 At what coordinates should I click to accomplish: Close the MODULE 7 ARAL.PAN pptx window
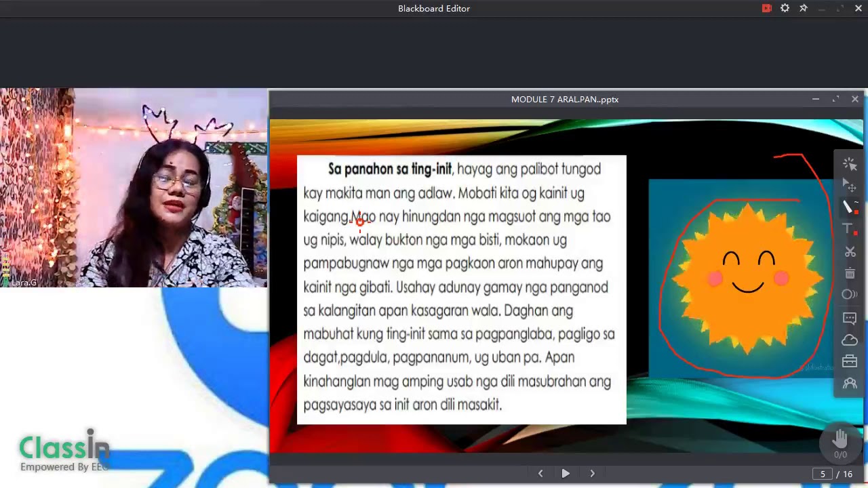855,99
